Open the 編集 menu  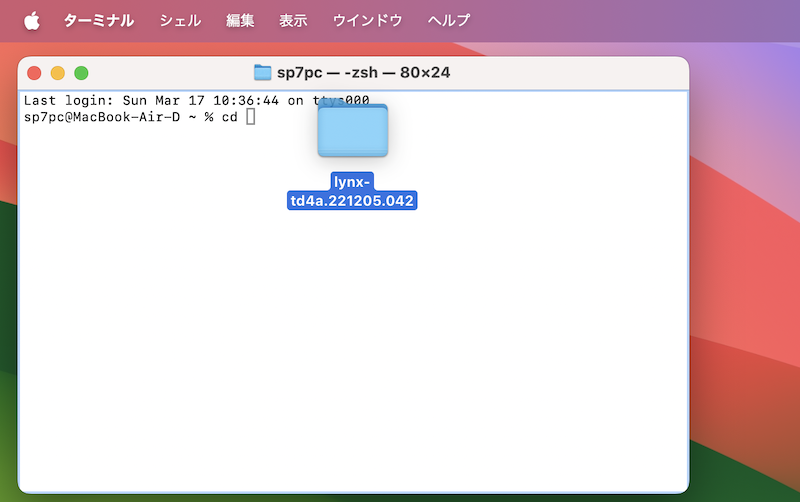click(x=240, y=20)
